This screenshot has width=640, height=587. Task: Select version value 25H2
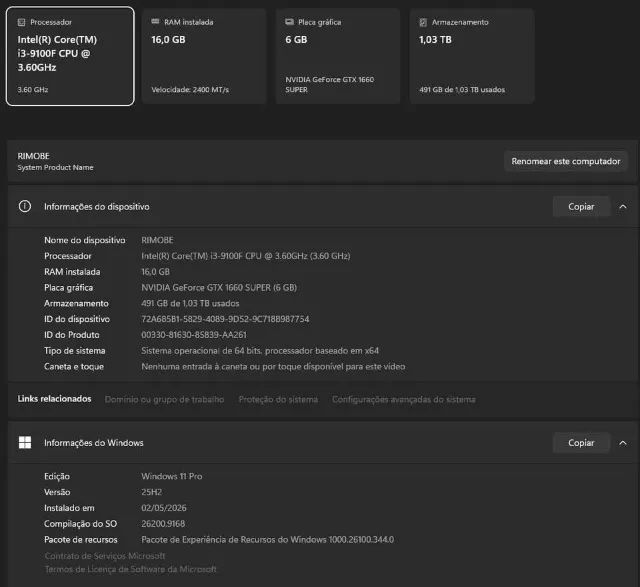(152, 492)
